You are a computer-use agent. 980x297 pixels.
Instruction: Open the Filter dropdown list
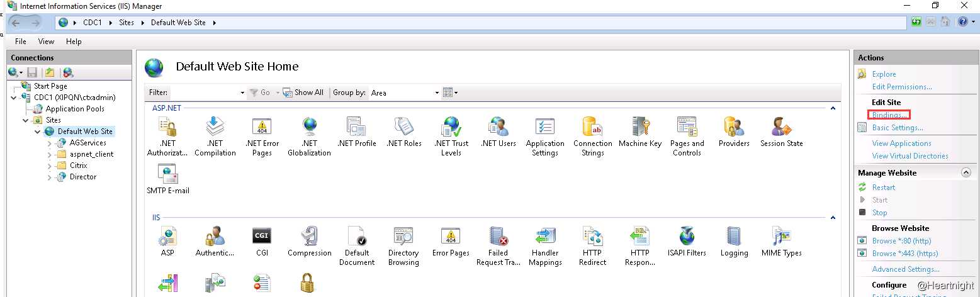242,92
